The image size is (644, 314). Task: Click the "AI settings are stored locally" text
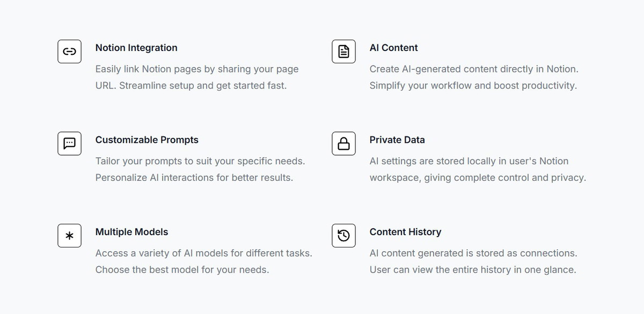[x=469, y=161]
